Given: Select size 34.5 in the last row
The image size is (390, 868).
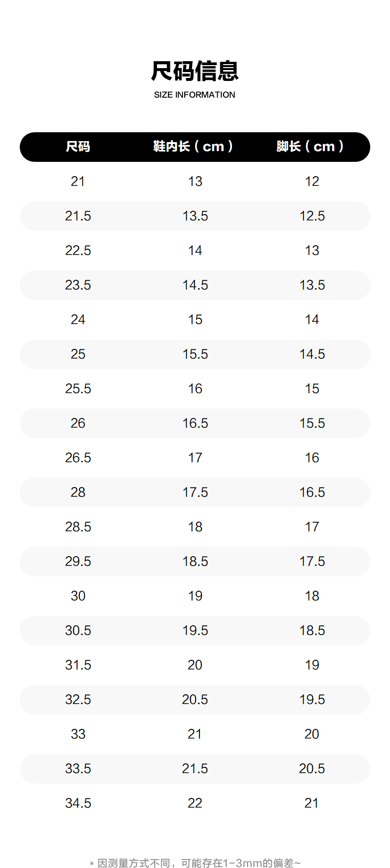Looking at the screenshot, I should pos(78,803).
